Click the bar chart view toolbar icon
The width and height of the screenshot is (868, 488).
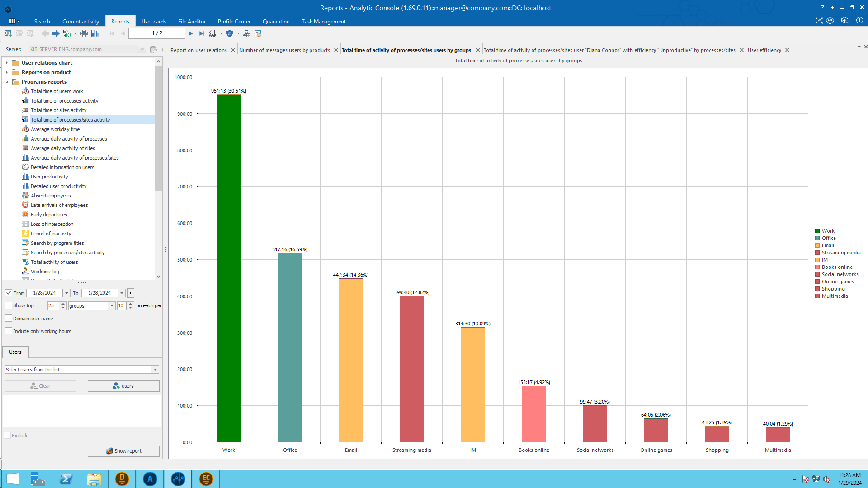point(94,33)
